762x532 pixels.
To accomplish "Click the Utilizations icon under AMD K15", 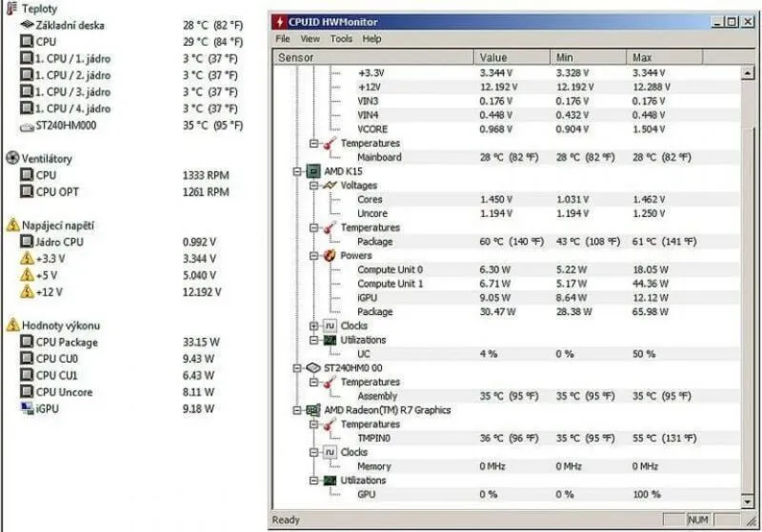I will (330, 341).
